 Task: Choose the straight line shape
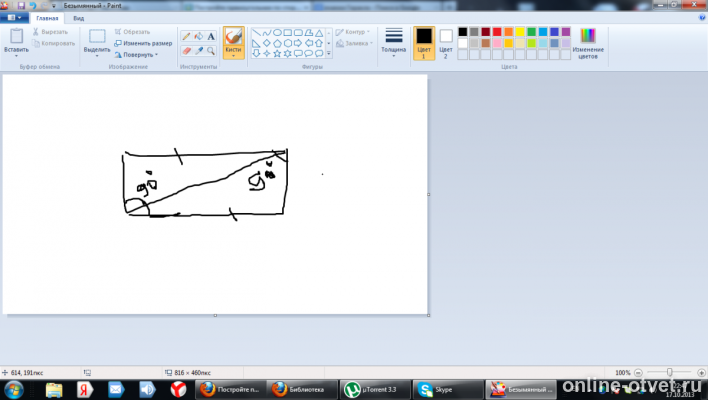pyautogui.click(x=256, y=33)
